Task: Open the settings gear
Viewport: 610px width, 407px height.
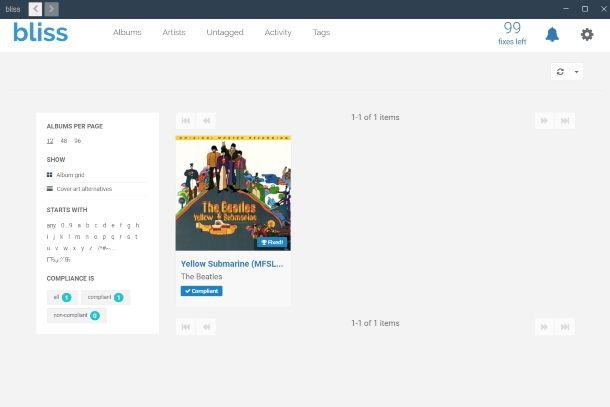Action: (x=587, y=34)
